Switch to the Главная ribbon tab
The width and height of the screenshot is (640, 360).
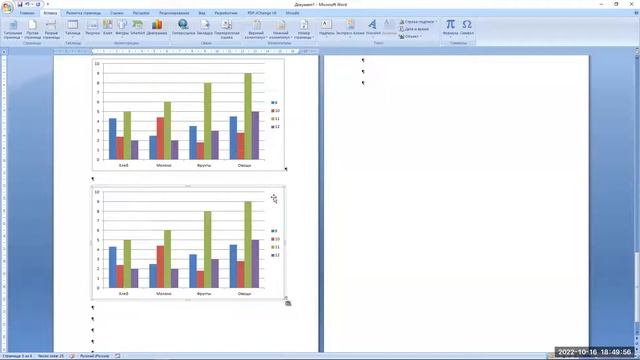click(x=27, y=13)
